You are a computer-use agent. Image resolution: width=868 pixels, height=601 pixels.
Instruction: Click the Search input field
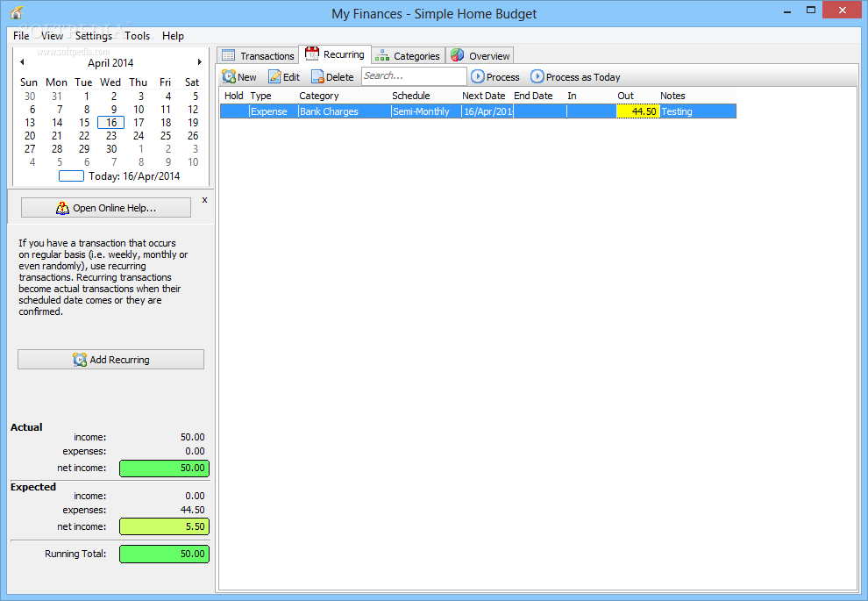(x=414, y=75)
